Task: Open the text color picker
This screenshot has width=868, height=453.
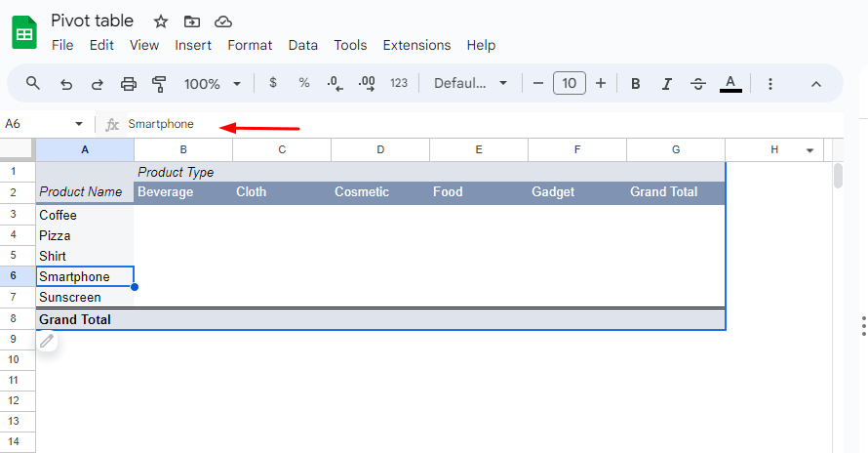Action: point(730,84)
